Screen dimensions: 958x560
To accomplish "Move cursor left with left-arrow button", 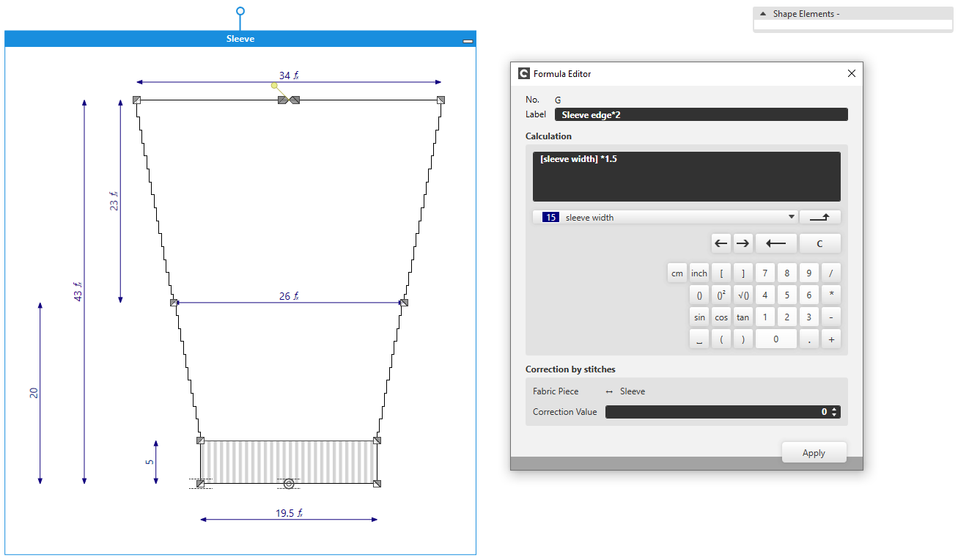I will coord(721,243).
